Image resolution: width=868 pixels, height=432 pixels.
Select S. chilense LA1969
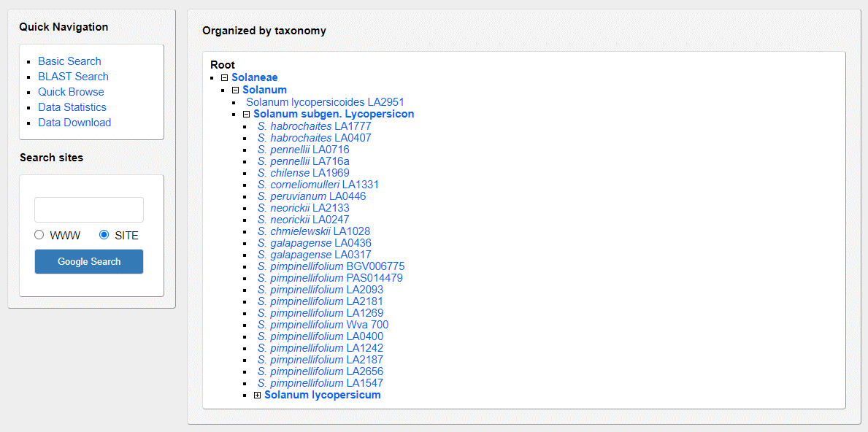(x=303, y=173)
